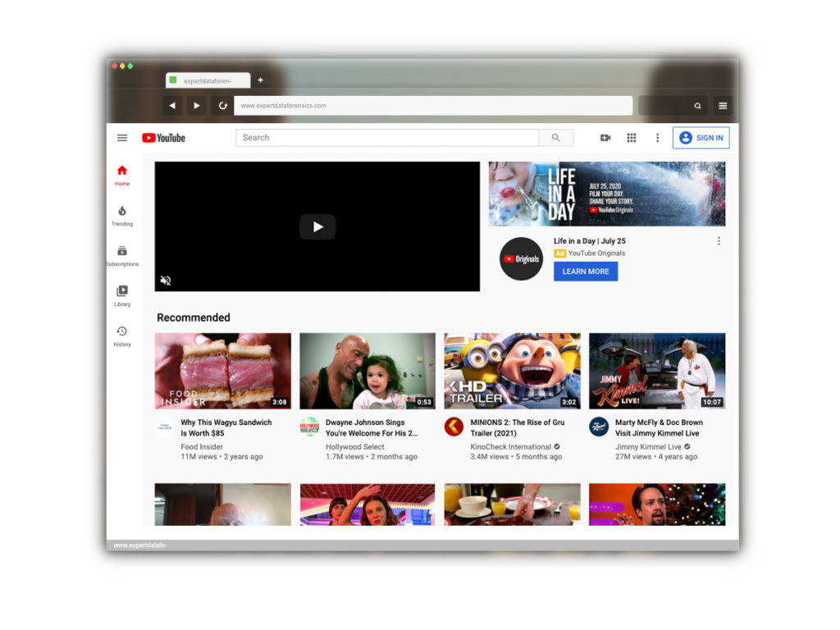The height and width of the screenshot is (630, 840).
Task: Reload the page with the refresh icon
Action: (222, 106)
